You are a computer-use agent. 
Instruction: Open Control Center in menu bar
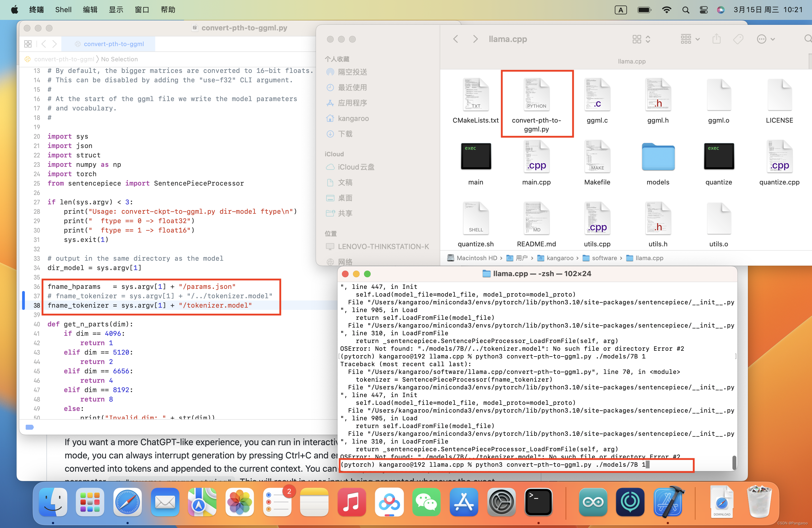click(x=703, y=10)
